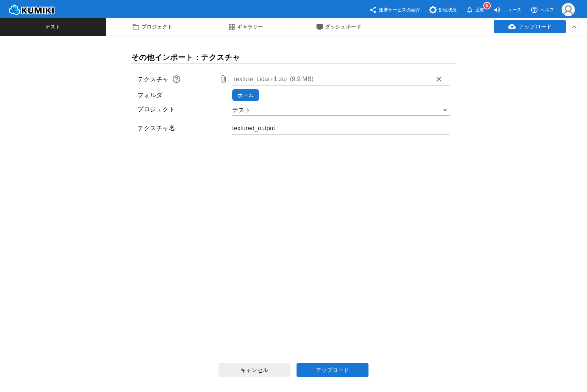Click the paperclip attach file icon

(x=223, y=79)
